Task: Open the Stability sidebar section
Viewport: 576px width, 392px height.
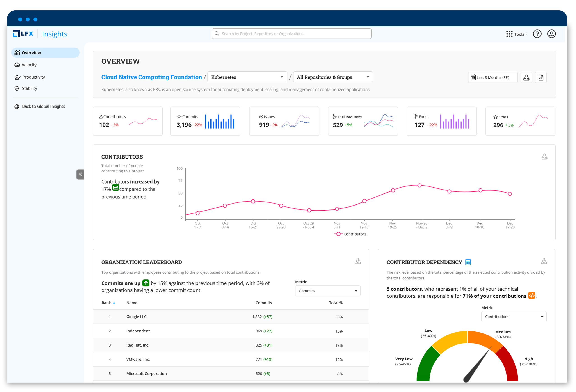Action: click(29, 88)
